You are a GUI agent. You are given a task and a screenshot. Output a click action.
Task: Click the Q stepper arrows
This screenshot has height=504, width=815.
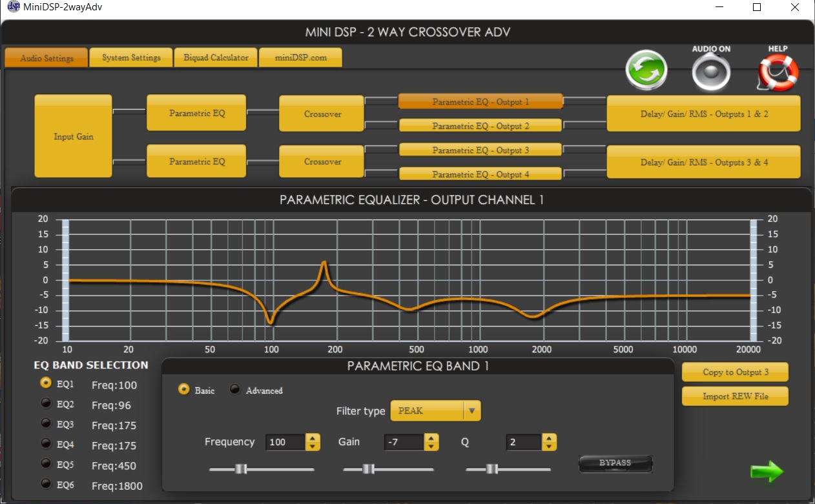549,442
